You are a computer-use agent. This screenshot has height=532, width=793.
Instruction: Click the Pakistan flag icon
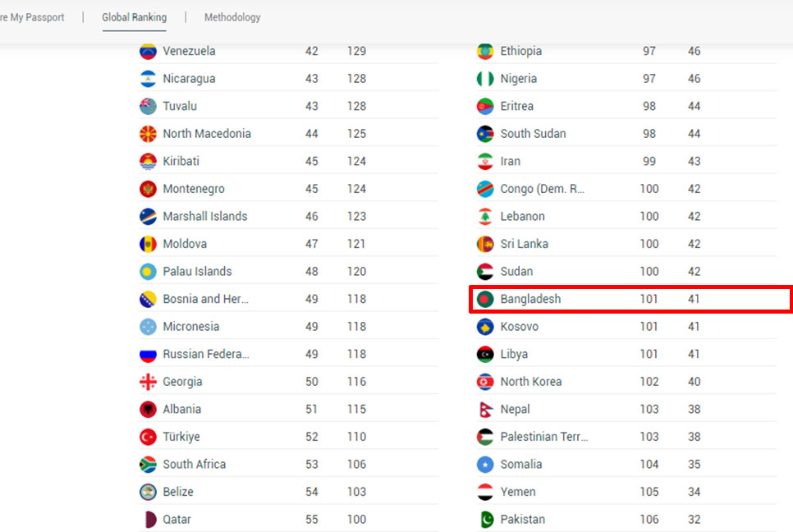(x=485, y=520)
